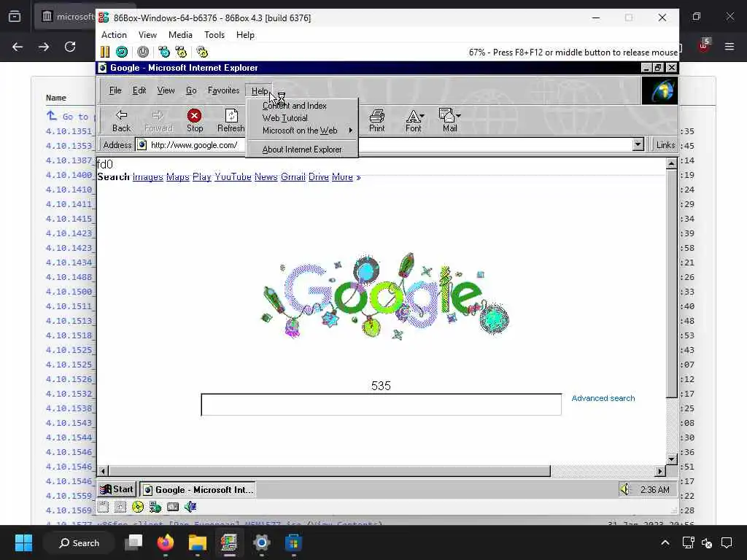Click the Print toolbar button
This screenshot has height=560, width=747.
tap(377, 121)
